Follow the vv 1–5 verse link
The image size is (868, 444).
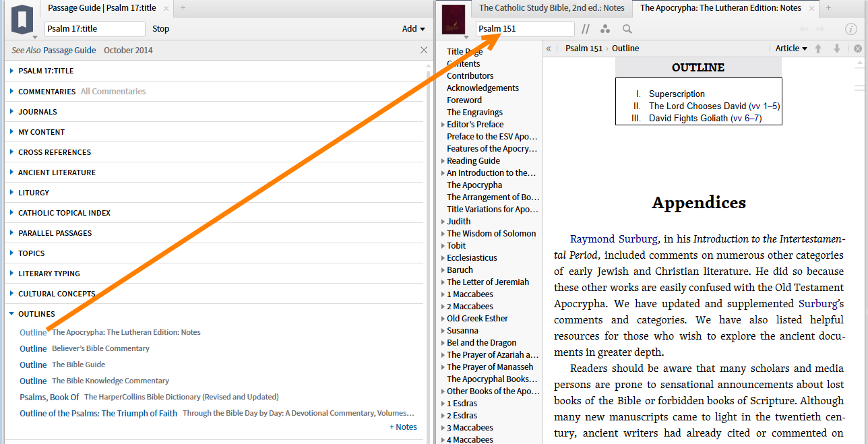pos(764,106)
